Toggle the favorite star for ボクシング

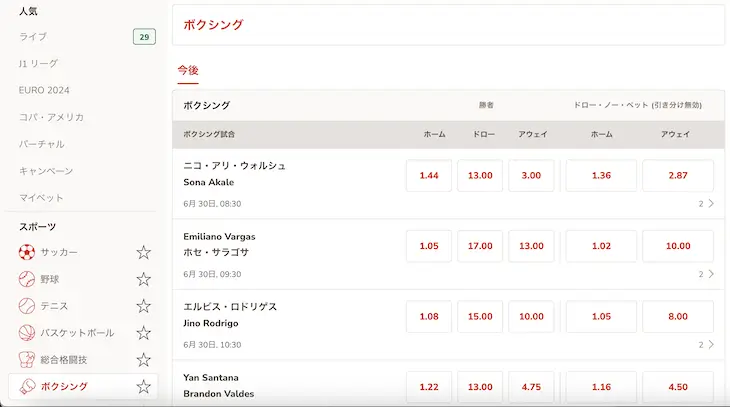tap(143, 387)
